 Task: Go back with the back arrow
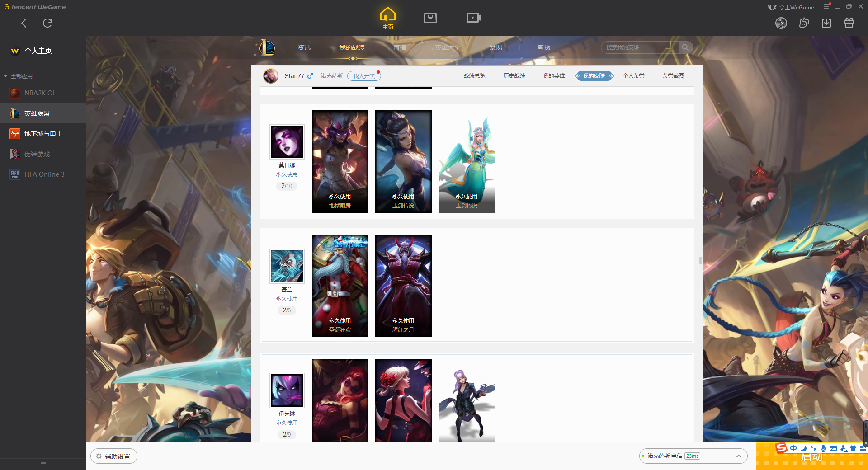(24, 23)
